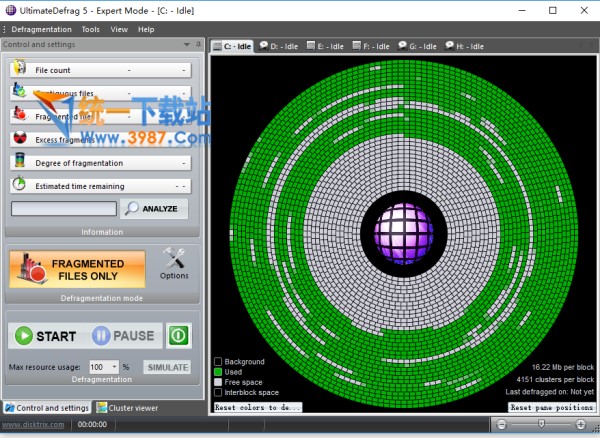Click the green Used color legend box

pos(218,372)
